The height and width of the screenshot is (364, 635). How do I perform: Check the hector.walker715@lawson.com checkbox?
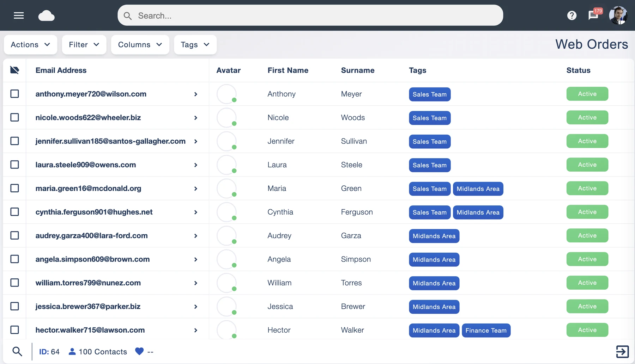tap(14, 330)
